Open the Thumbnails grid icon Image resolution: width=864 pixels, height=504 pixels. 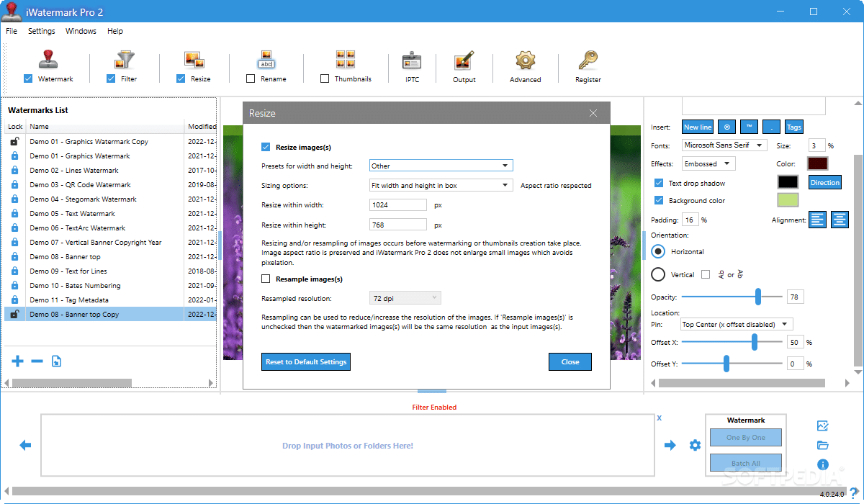[x=346, y=60]
